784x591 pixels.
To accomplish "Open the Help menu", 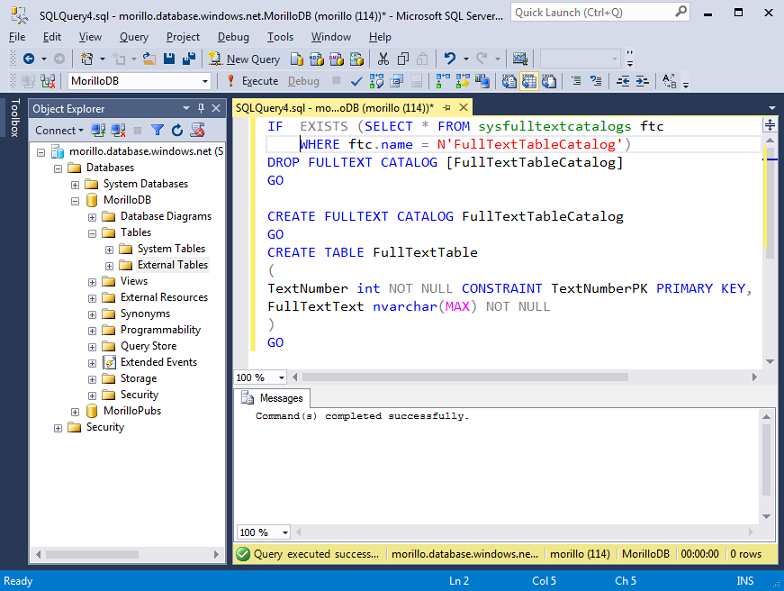I will 380,37.
